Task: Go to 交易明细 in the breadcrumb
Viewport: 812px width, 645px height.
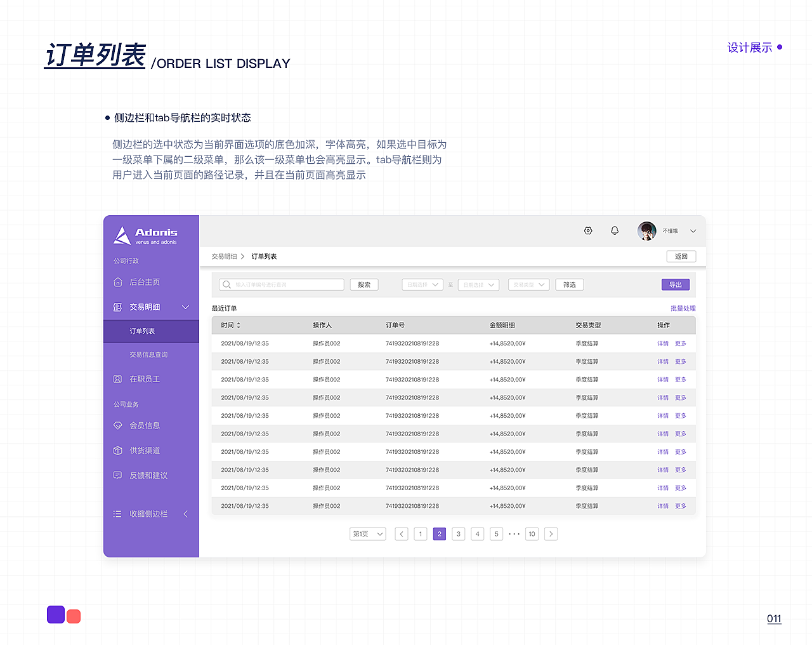Action: pos(224,256)
